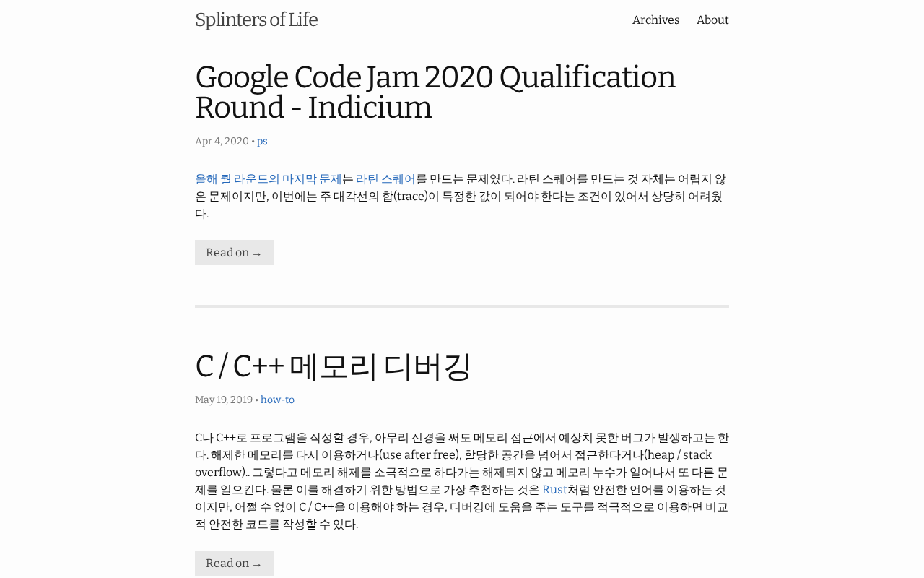
Task: Open the Google Code Jam 2020 post title
Action: coord(435,92)
